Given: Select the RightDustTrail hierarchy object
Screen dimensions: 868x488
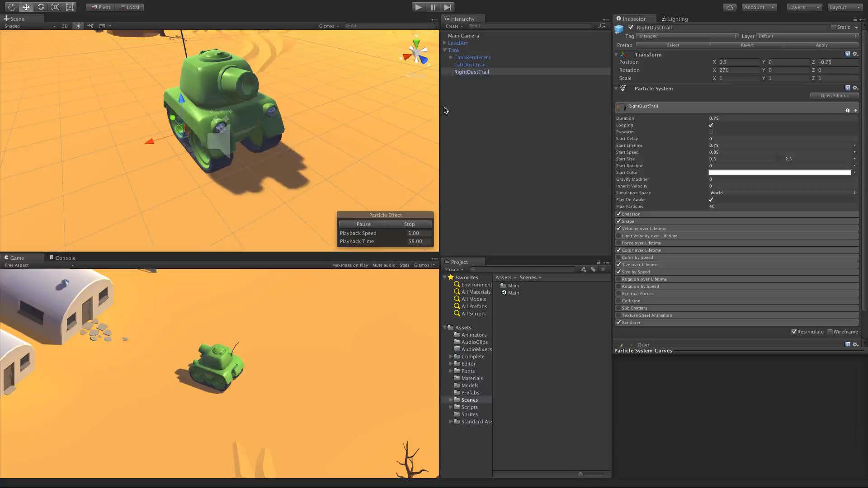Looking at the screenshot, I should [x=472, y=72].
